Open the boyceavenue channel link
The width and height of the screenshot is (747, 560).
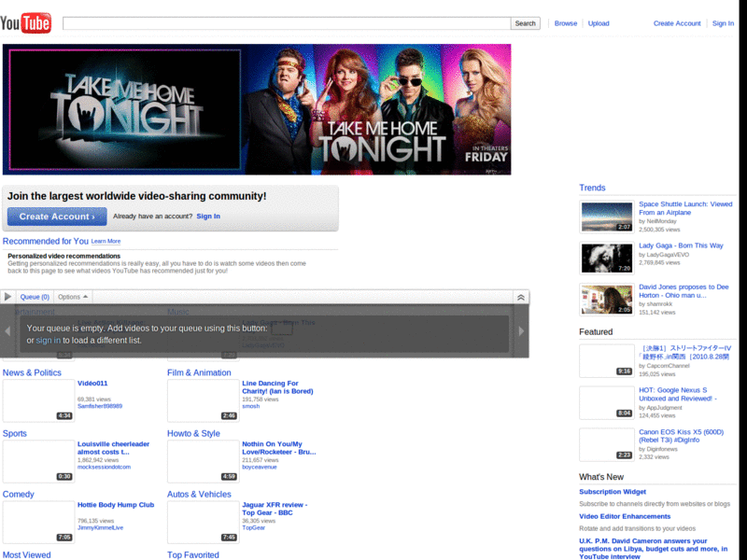click(x=260, y=468)
